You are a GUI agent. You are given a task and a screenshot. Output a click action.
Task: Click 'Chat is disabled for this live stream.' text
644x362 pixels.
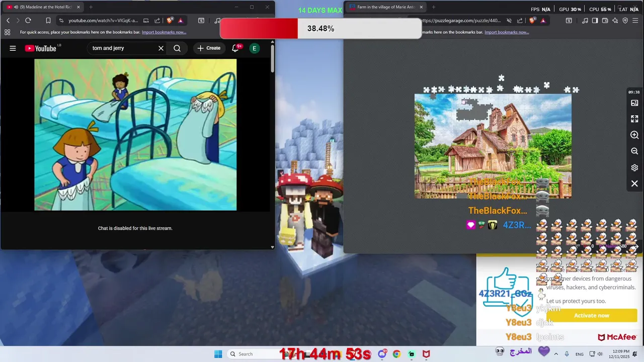click(x=135, y=228)
